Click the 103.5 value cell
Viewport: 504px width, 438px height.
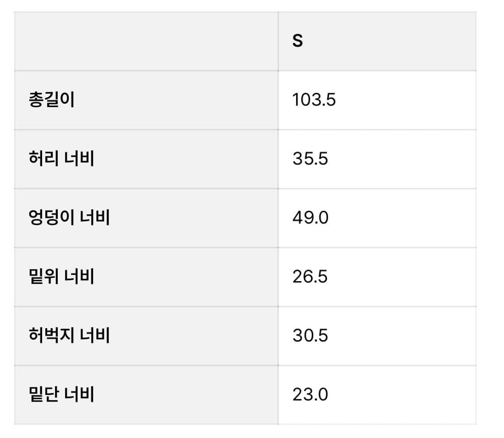click(314, 100)
